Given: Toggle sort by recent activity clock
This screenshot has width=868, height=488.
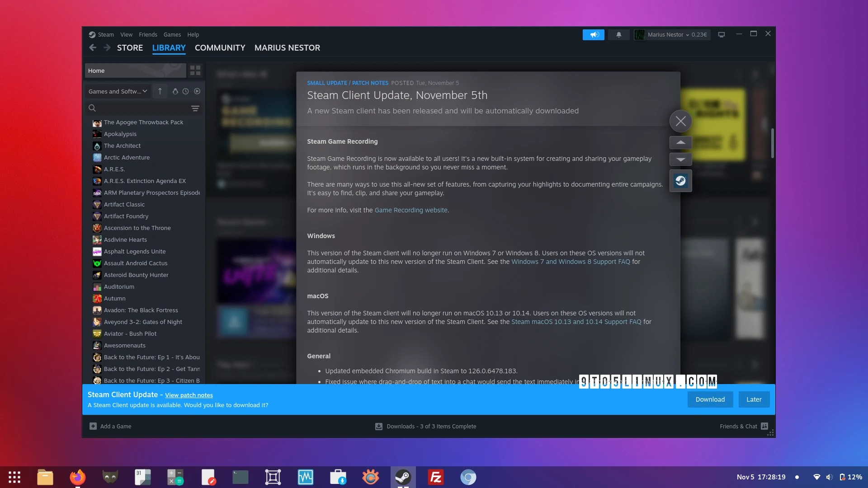Looking at the screenshot, I should (186, 91).
